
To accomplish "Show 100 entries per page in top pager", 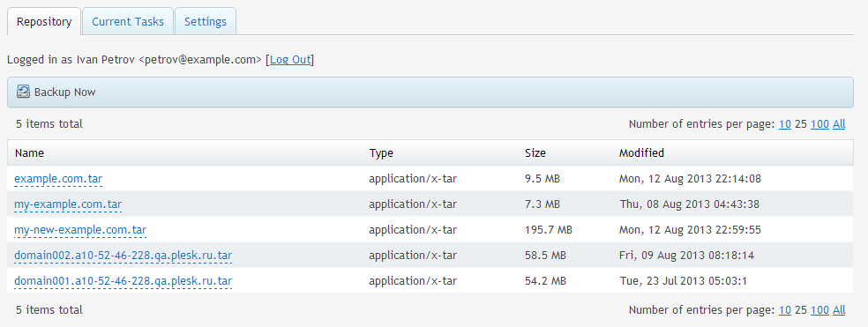I will [x=819, y=124].
